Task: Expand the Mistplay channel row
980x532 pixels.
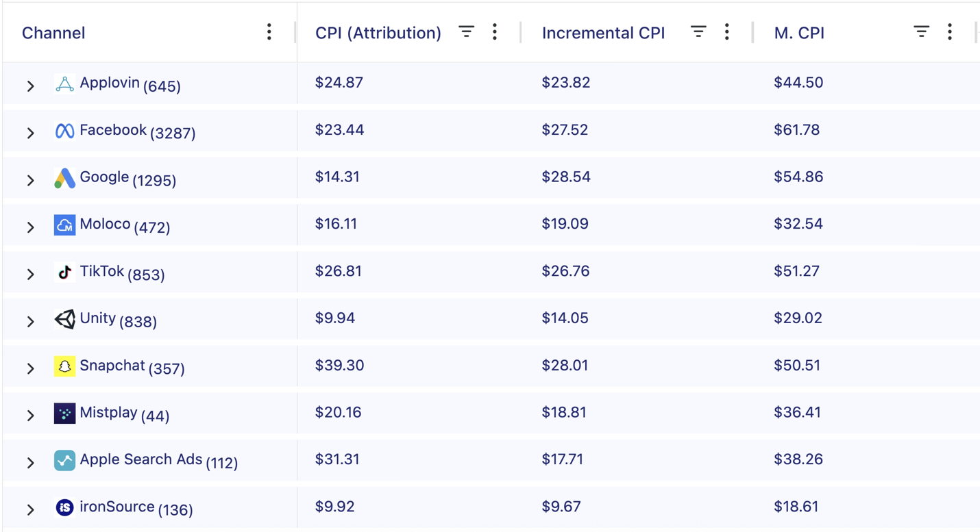Action: 31,416
